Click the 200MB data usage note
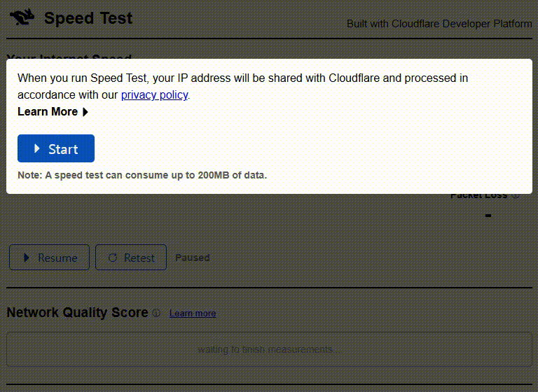This screenshot has height=392, width=538. coord(142,175)
